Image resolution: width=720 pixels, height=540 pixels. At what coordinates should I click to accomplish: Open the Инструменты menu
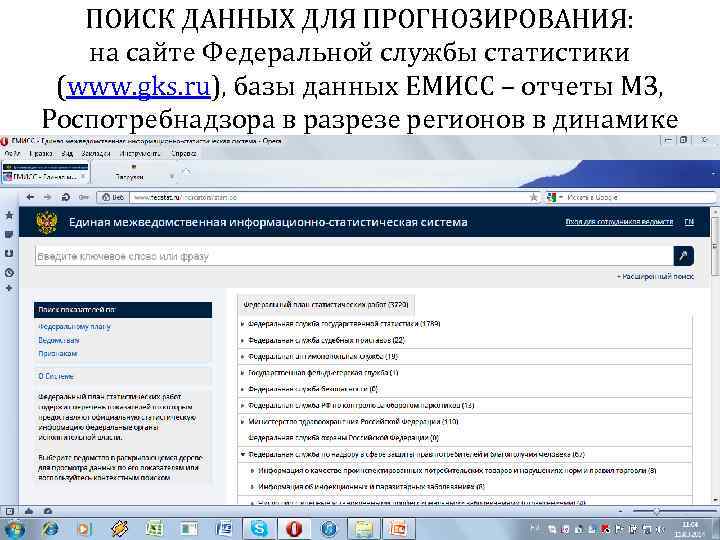click(x=140, y=153)
